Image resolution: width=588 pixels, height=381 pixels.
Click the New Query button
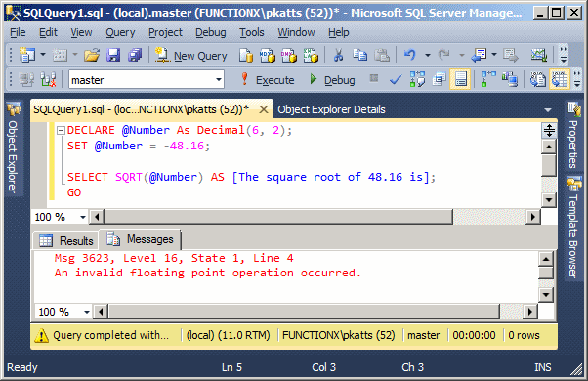point(190,56)
